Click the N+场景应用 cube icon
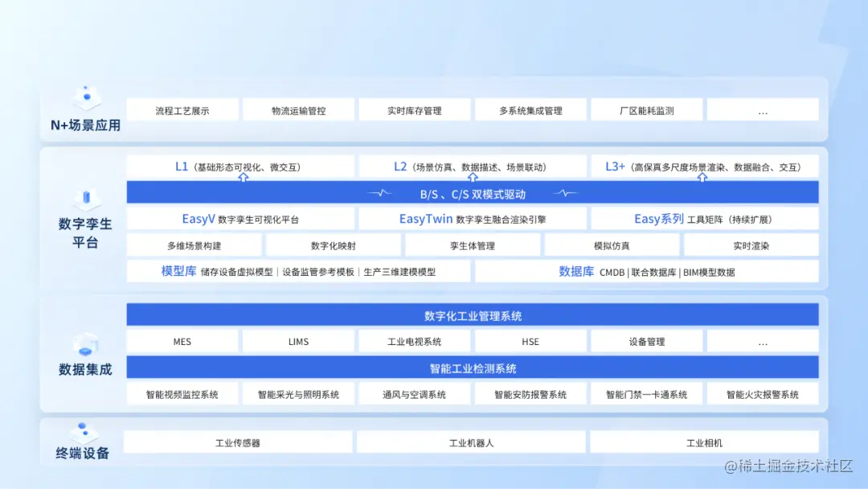 (x=86, y=97)
